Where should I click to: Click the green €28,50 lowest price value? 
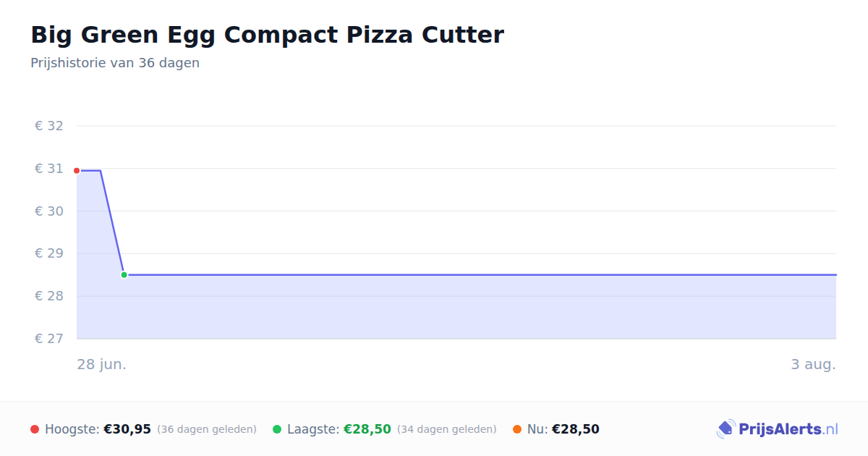point(367,429)
